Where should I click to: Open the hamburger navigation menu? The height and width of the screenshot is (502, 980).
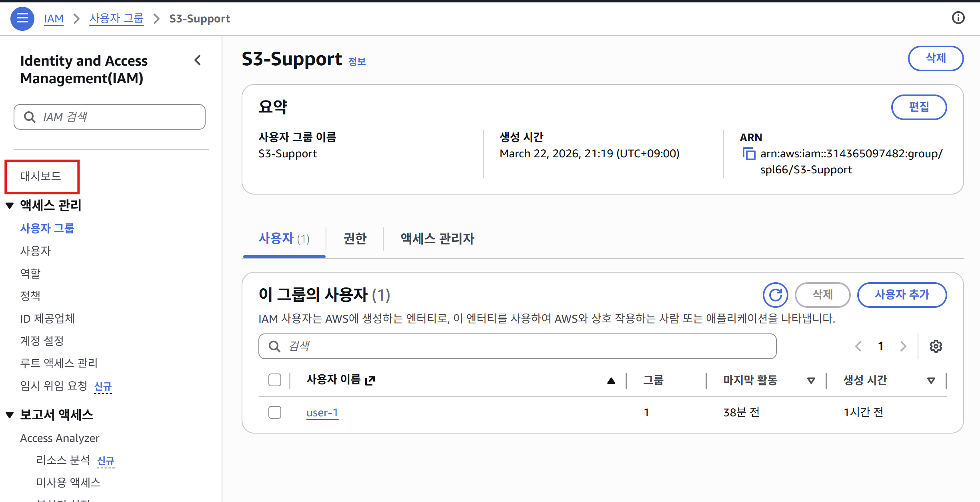coord(22,18)
